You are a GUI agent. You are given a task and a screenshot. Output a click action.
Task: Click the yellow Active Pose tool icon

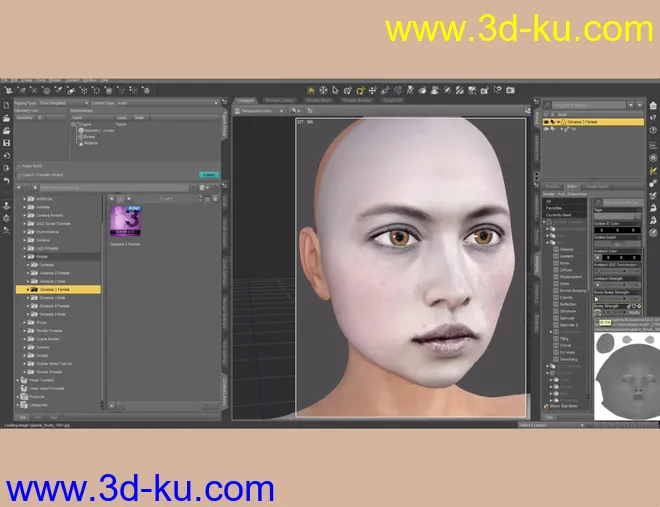point(311,90)
